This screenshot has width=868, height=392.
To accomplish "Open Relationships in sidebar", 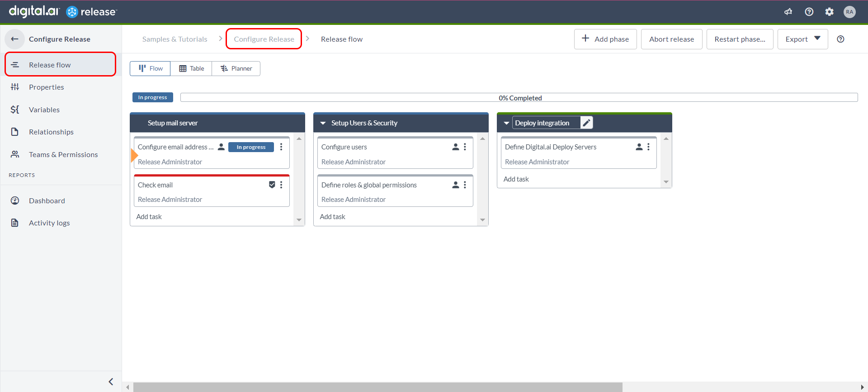I will tap(61, 132).
